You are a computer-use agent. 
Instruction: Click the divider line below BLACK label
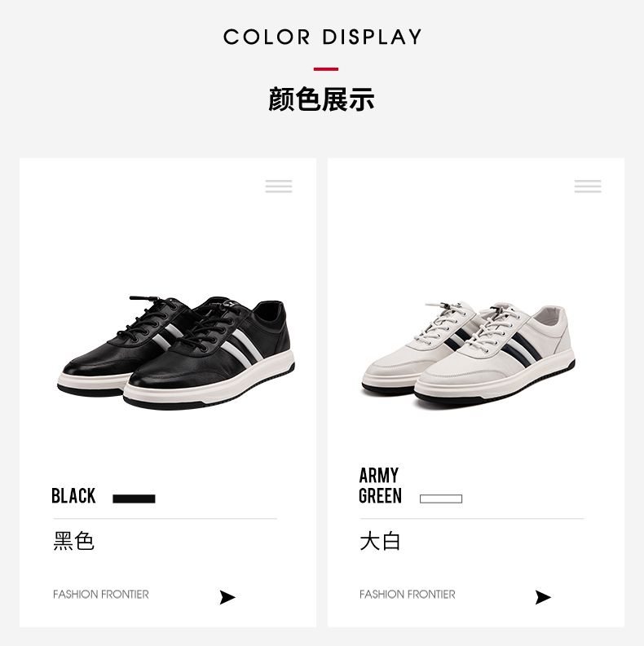[x=165, y=519]
